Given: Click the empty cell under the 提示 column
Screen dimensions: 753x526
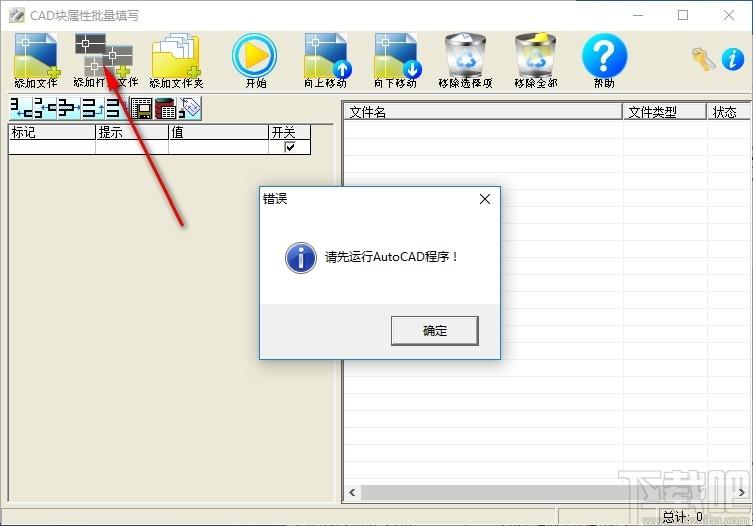Looking at the screenshot, I should click(x=132, y=147).
